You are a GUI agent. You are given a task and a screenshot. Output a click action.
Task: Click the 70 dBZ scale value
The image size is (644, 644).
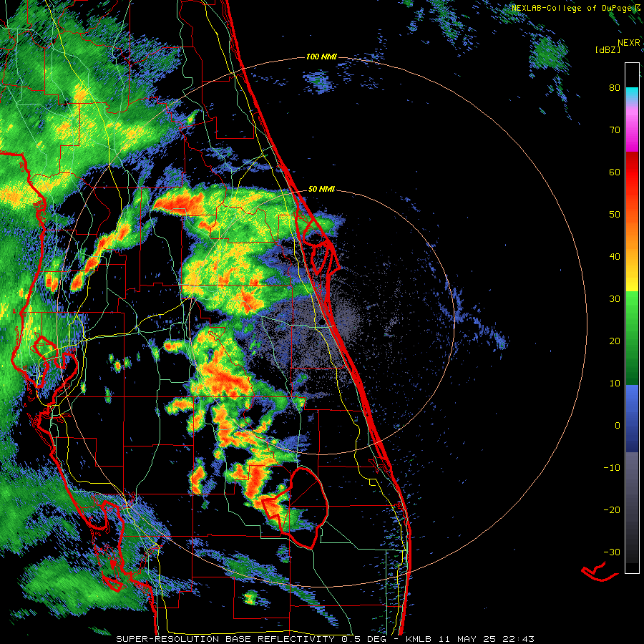(x=615, y=130)
